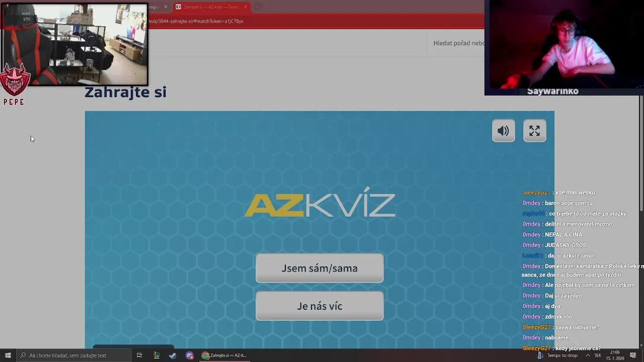Viewport: 644px width, 362px height.
Task: Close the "Zahrajte si — AZ-kvíz" browser tab
Action: [246, 7]
